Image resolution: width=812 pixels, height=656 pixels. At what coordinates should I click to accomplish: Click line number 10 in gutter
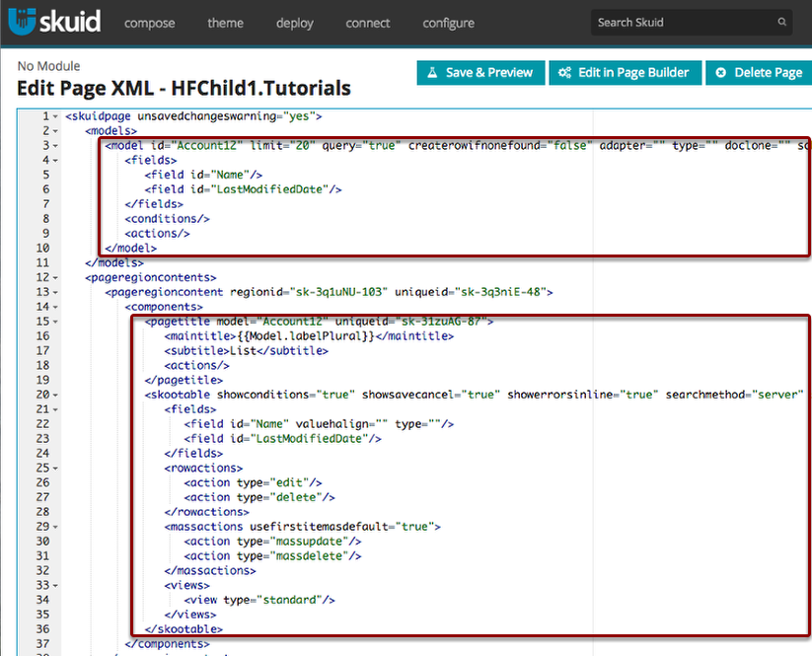[43, 249]
